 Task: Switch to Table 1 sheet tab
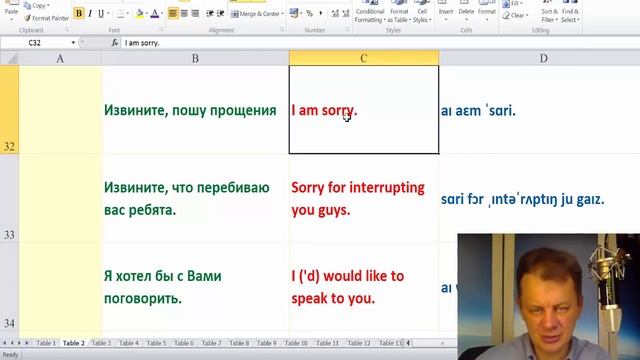46,343
